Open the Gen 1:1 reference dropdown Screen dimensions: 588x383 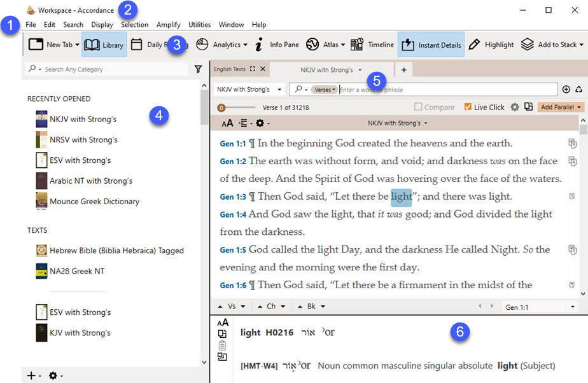tap(573, 307)
